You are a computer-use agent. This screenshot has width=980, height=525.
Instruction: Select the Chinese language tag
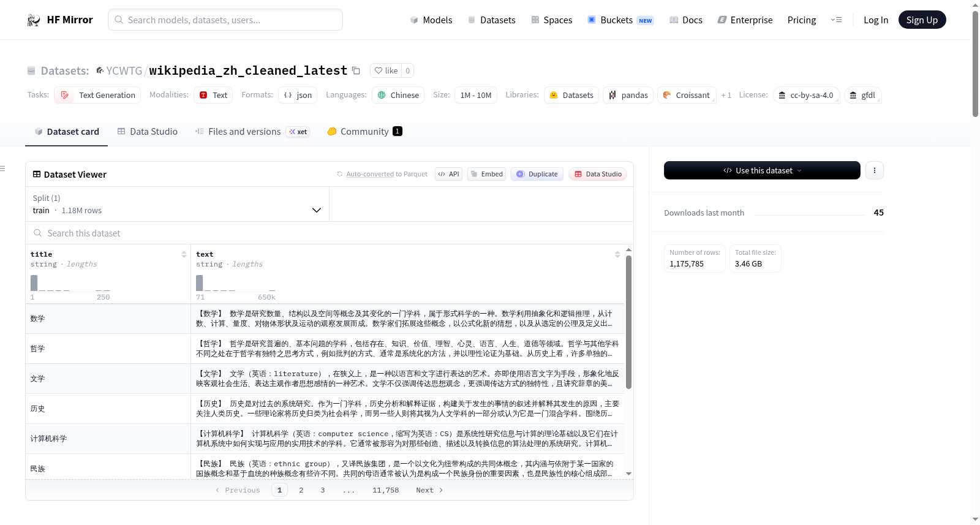click(398, 95)
